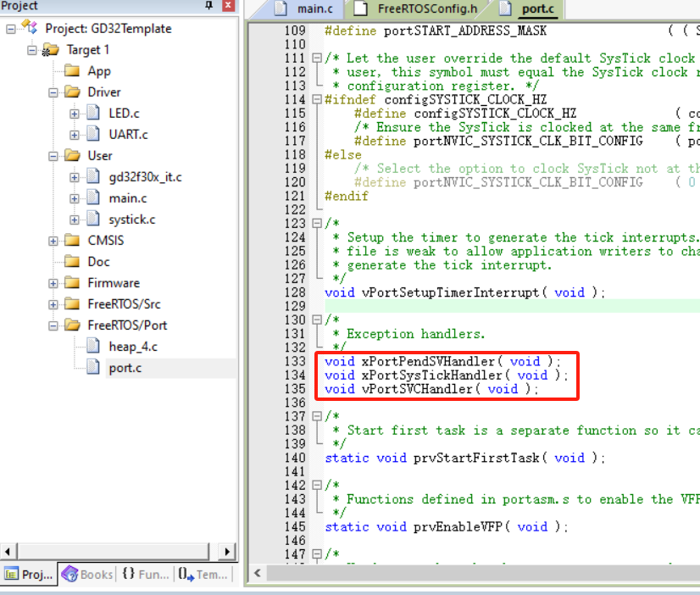Close the Project panel

point(228,5)
